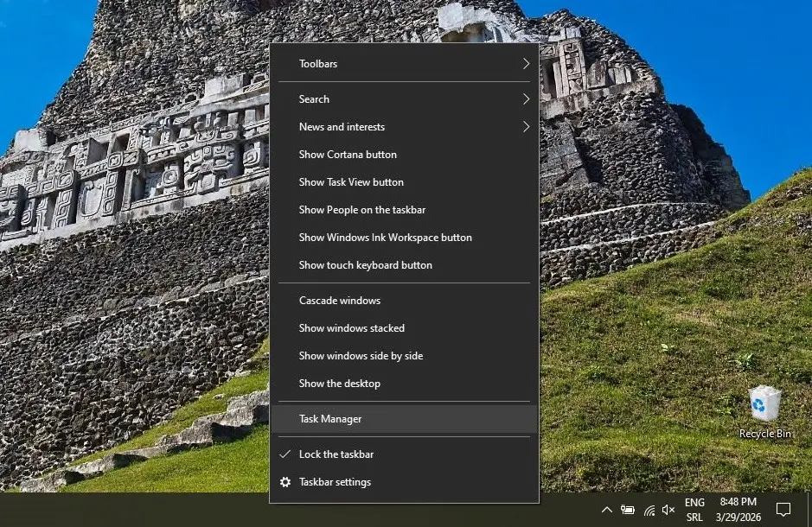Choose Cascade windows
The image size is (812, 527).
point(339,300)
